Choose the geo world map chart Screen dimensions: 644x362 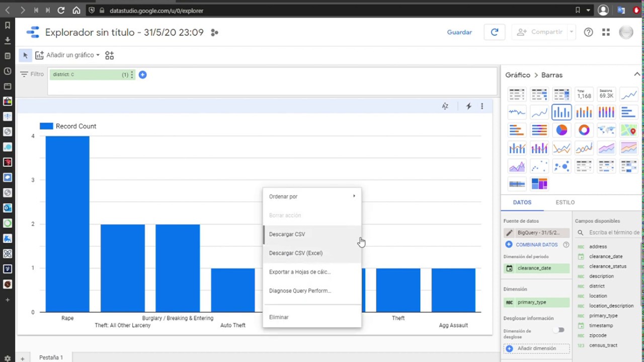click(606, 130)
